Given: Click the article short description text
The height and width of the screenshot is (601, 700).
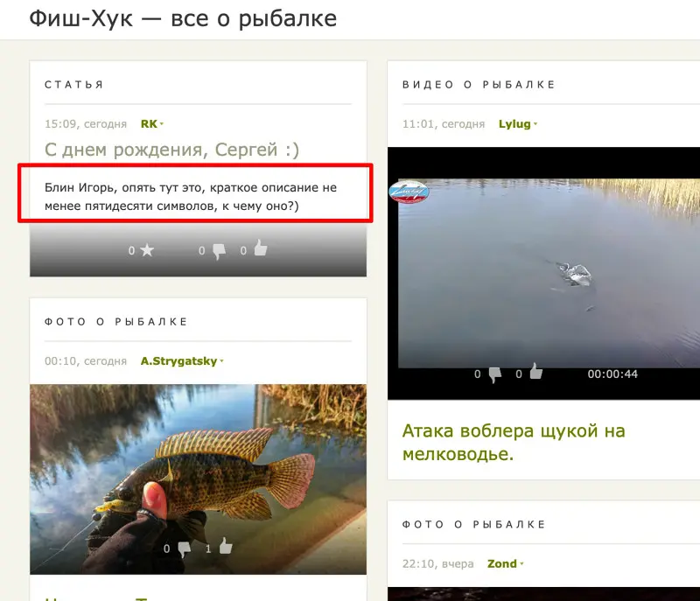Looking at the screenshot, I should [191, 196].
